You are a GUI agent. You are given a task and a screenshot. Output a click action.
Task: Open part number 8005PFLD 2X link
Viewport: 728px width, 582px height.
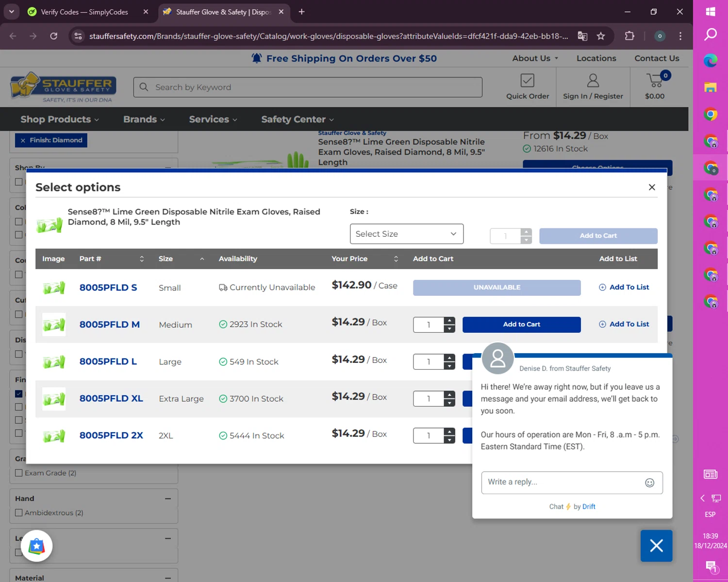click(111, 436)
